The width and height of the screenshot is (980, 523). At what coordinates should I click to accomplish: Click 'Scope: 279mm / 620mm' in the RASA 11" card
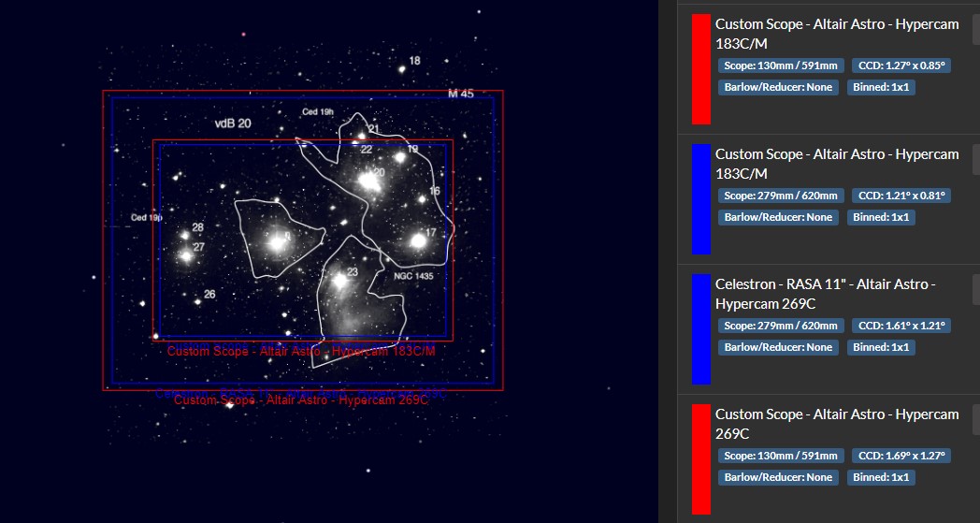781,326
